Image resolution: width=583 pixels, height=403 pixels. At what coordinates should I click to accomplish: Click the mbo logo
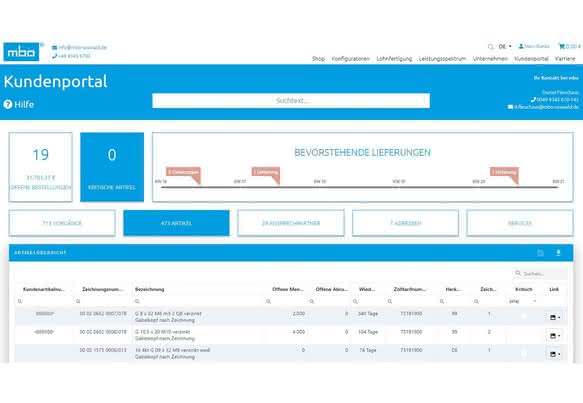coord(21,52)
